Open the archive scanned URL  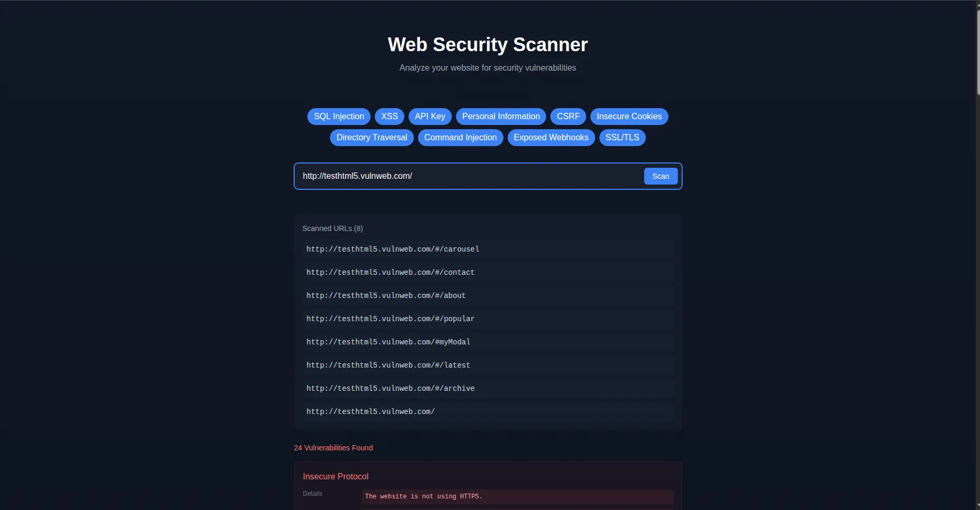tap(391, 388)
